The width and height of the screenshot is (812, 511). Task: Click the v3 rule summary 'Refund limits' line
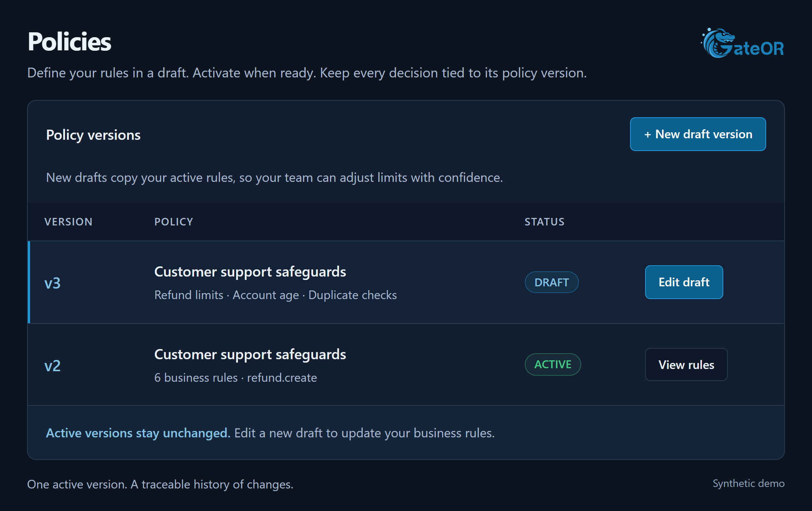[x=276, y=295]
